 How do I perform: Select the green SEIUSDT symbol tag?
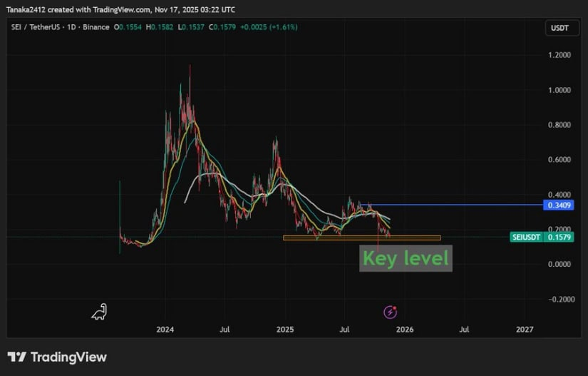pyautogui.click(x=527, y=237)
